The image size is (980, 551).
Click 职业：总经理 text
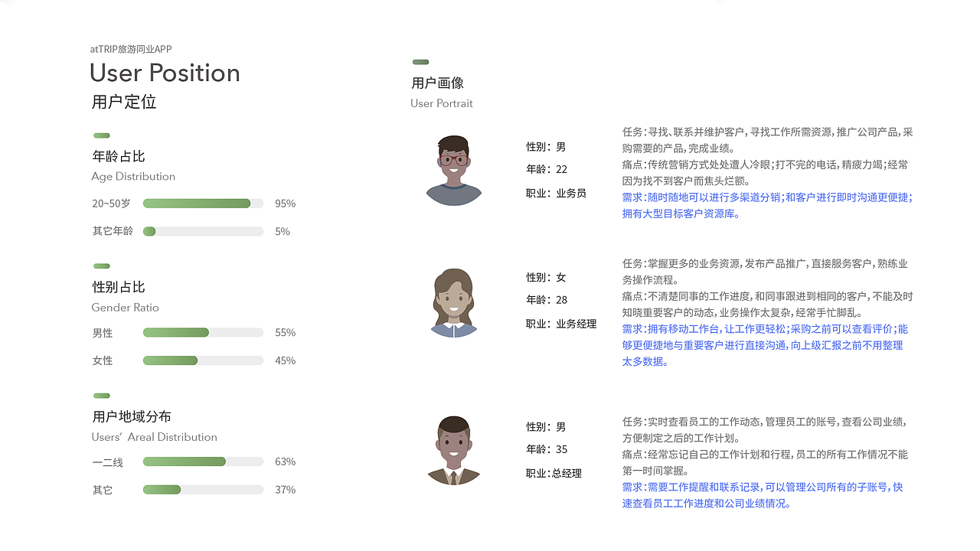(x=554, y=474)
